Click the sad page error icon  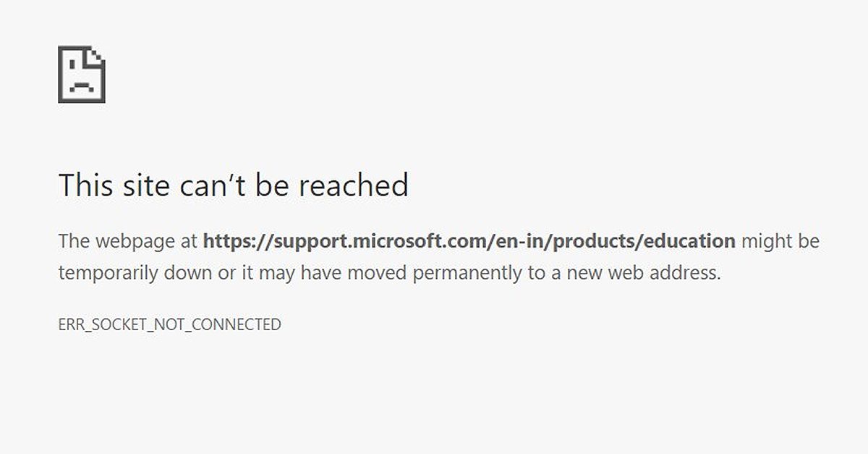[x=81, y=75]
